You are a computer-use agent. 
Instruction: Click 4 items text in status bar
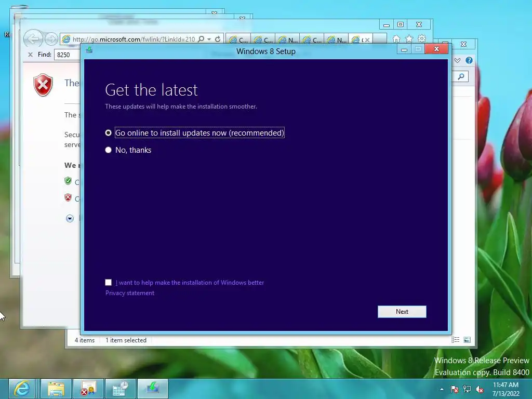tap(85, 340)
